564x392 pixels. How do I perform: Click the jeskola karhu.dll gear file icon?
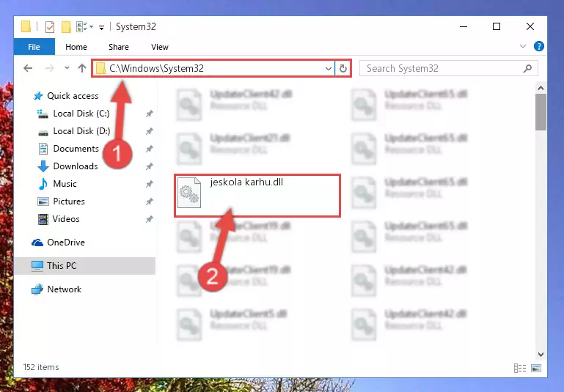pyautogui.click(x=189, y=193)
